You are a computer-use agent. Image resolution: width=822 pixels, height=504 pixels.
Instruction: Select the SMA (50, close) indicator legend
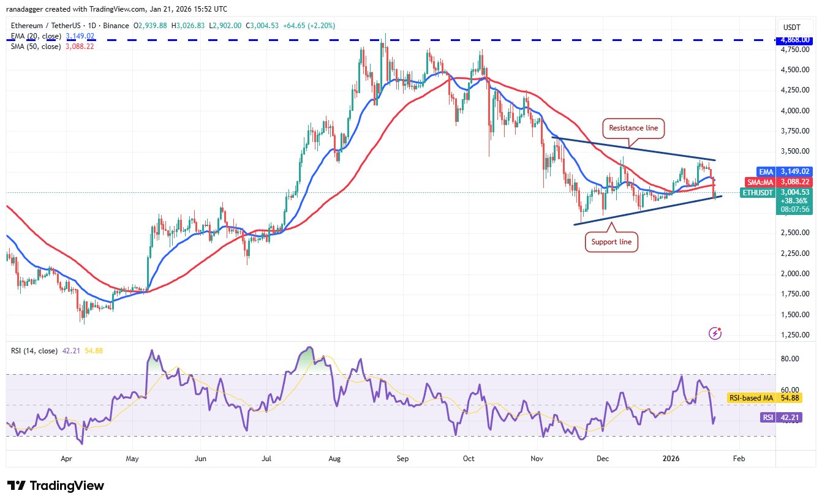pyautogui.click(x=35, y=46)
